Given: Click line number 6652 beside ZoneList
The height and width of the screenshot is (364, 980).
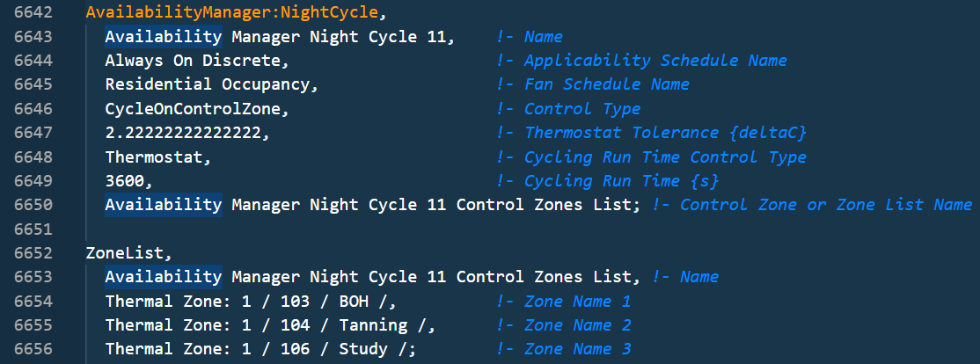Looking at the screenshot, I should tap(33, 253).
